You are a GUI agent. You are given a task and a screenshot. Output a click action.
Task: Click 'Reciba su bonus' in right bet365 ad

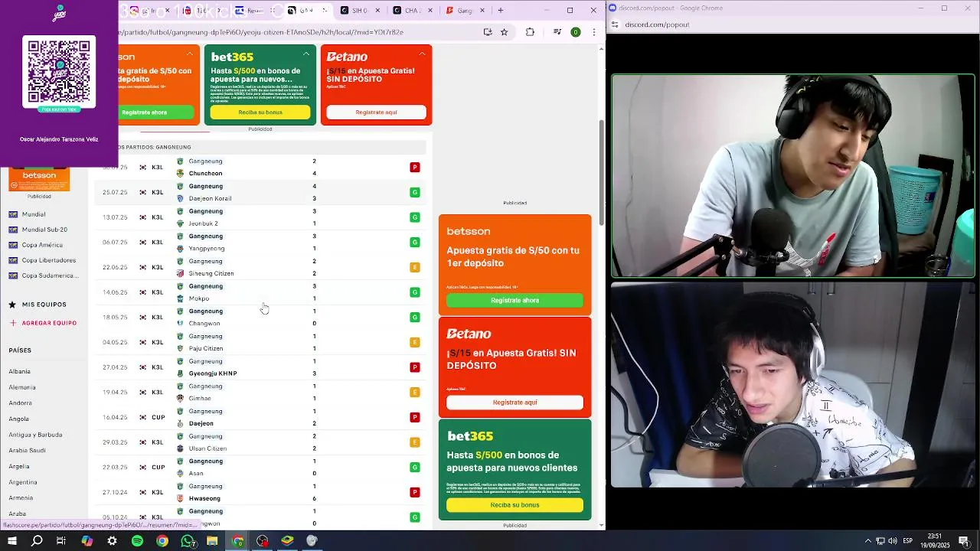[x=514, y=505]
